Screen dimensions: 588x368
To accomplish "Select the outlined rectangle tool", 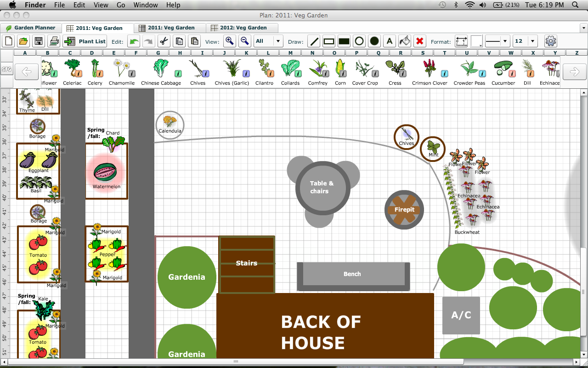I will (329, 41).
